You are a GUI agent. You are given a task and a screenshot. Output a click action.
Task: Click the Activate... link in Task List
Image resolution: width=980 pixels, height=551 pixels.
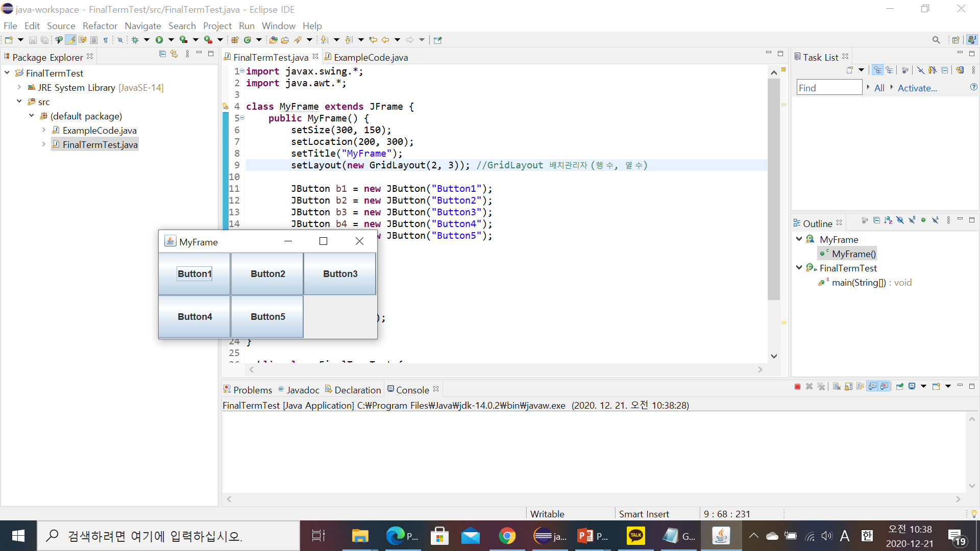[x=917, y=88]
